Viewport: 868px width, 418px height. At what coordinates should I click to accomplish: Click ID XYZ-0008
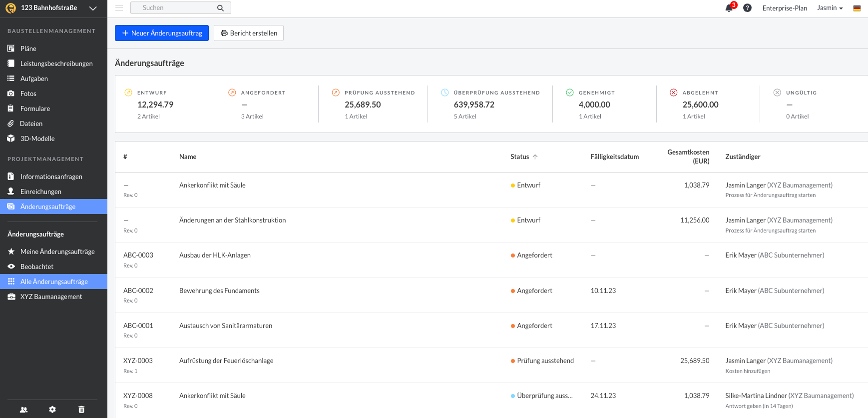tap(138, 395)
